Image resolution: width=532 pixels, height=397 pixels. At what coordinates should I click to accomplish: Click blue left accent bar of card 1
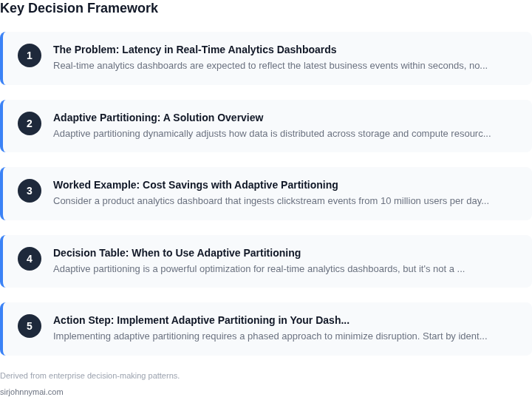pos(1,58)
